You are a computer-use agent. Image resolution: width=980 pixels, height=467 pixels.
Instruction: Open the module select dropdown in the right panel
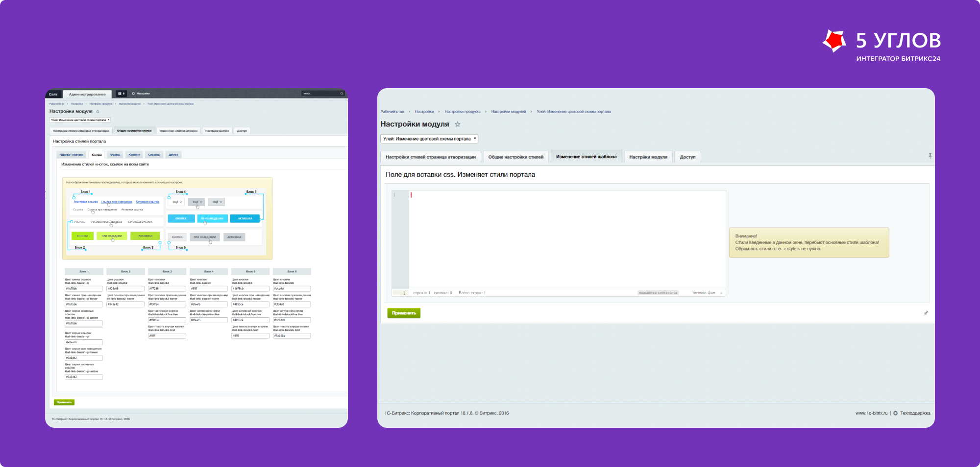pos(429,139)
